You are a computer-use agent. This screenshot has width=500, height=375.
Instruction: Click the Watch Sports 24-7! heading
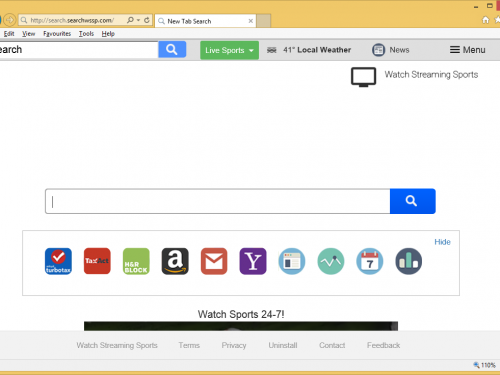coord(241,314)
